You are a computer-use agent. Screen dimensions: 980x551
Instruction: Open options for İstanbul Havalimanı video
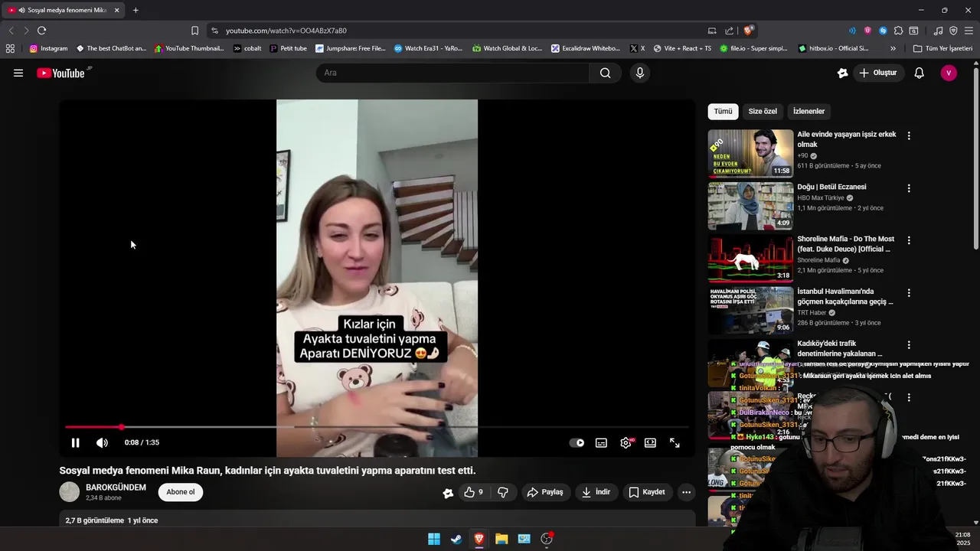(909, 292)
